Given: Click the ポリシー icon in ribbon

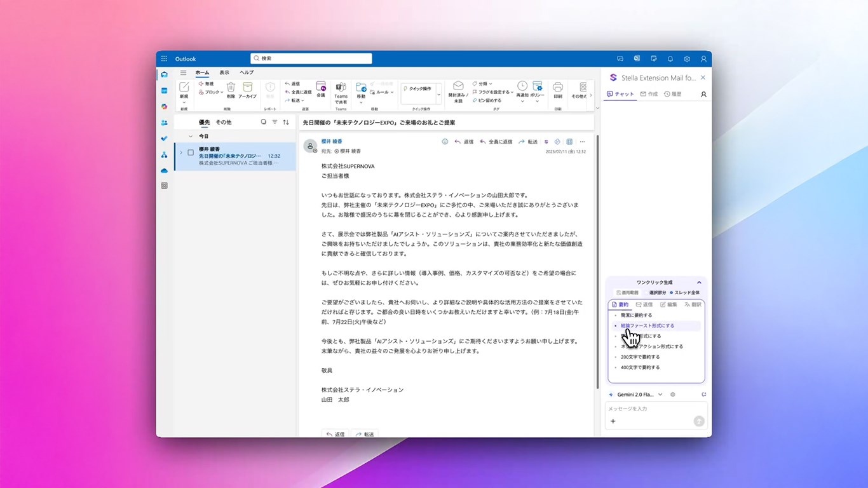Looking at the screenshot, I should pos(538,86).
